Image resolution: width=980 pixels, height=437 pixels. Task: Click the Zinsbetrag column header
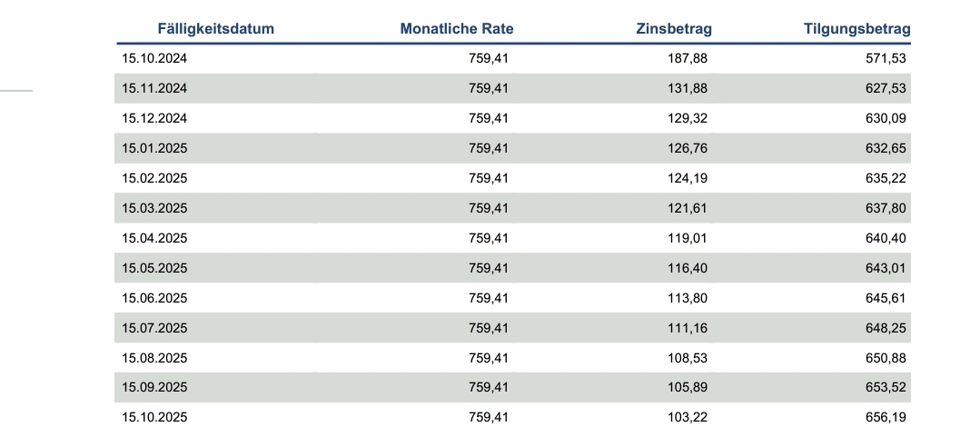(674, 29)
